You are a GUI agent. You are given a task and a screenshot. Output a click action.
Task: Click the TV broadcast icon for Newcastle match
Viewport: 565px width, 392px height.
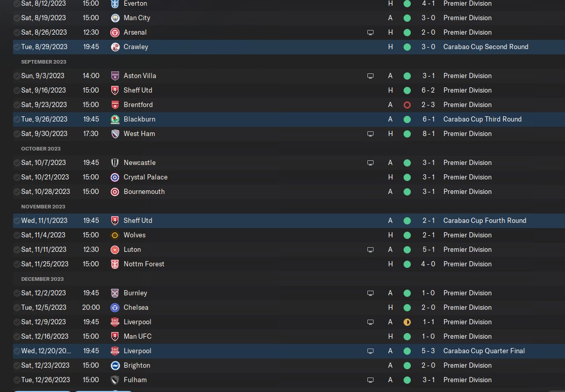point(370,163)
